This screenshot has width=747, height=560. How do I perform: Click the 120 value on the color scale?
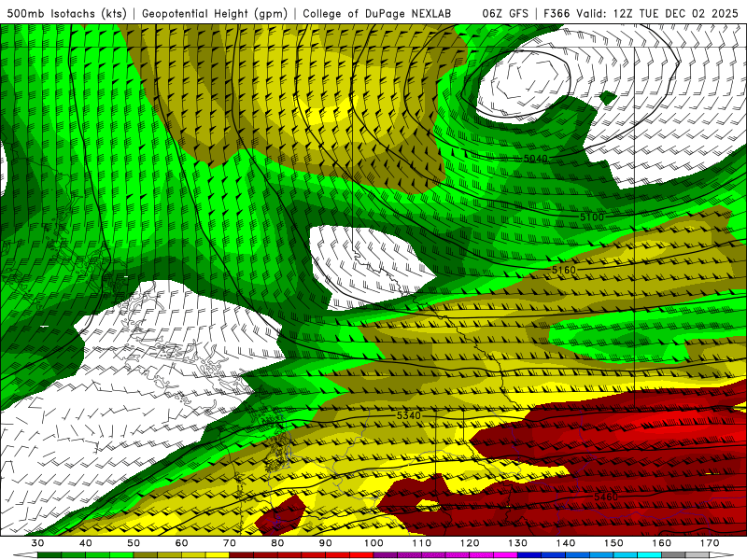tap(470, 543)
